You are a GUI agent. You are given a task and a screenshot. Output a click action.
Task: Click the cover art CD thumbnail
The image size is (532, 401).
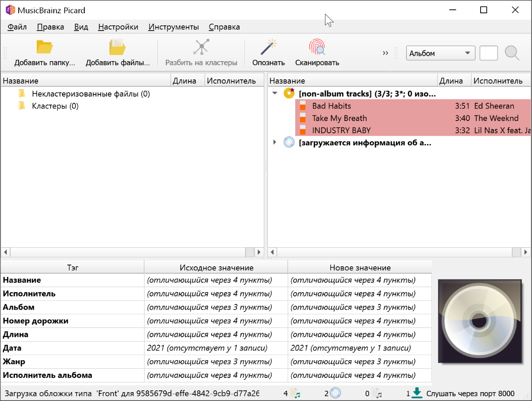coord(480,321)
